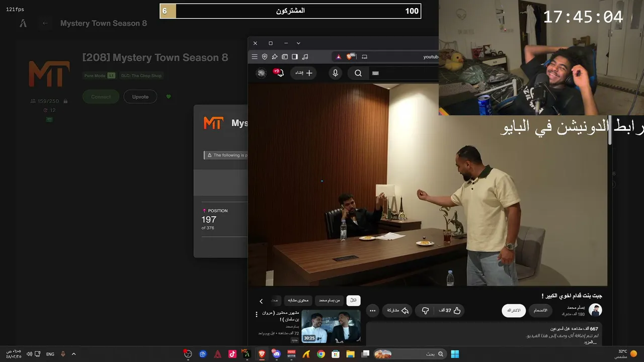
Task: Click the FiveM logo in the launcher header
Action: 23,23
